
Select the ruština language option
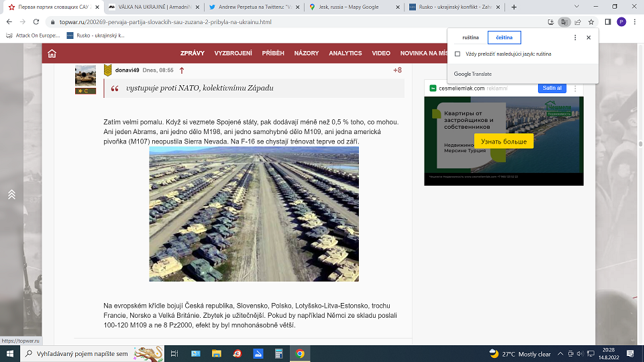pos(470,38)
